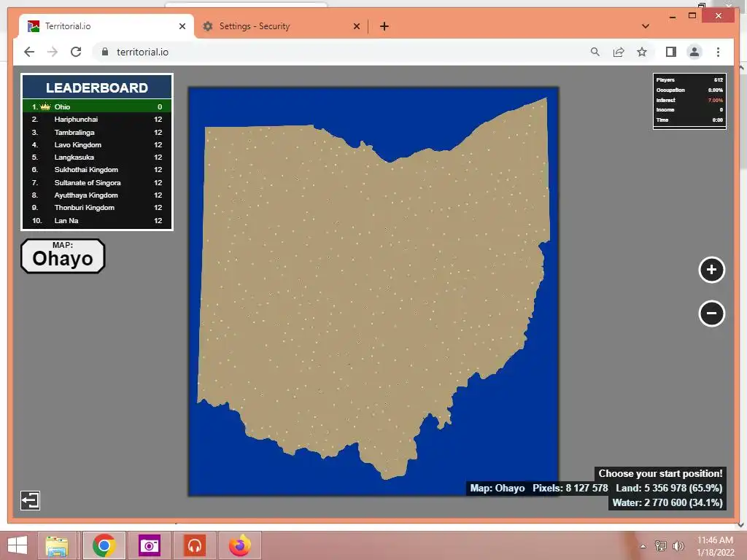Screen dimensions: 747x560
Task: Click the network tray icon
Action: (x=660, y=545)
